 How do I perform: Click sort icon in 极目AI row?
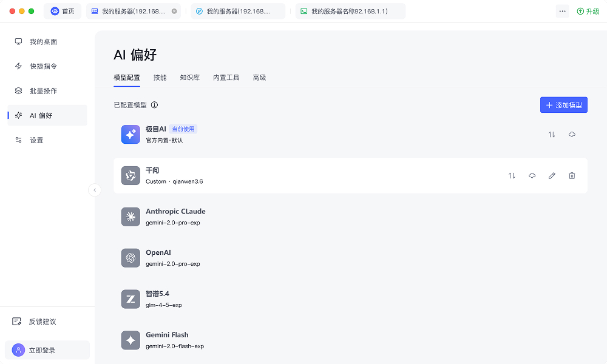click(x=552, y=135)
